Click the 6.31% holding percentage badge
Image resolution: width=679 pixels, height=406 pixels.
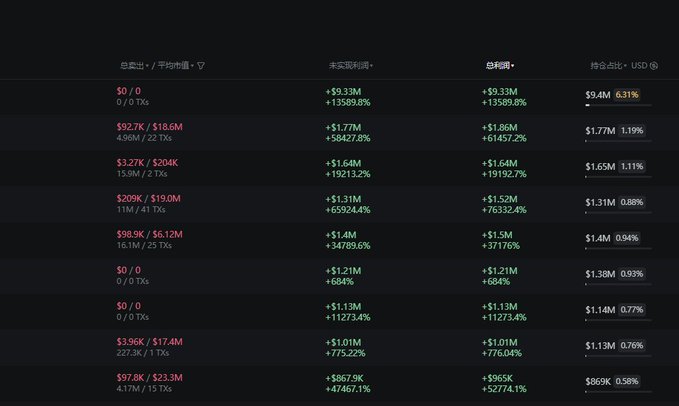coord(627,95)
